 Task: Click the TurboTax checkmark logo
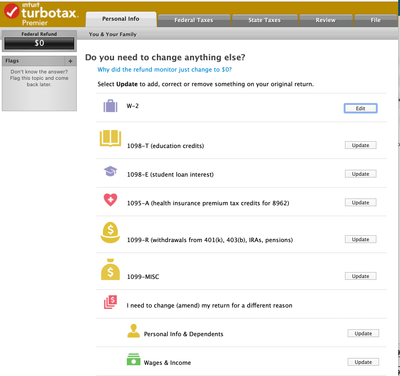pos(12,11)
